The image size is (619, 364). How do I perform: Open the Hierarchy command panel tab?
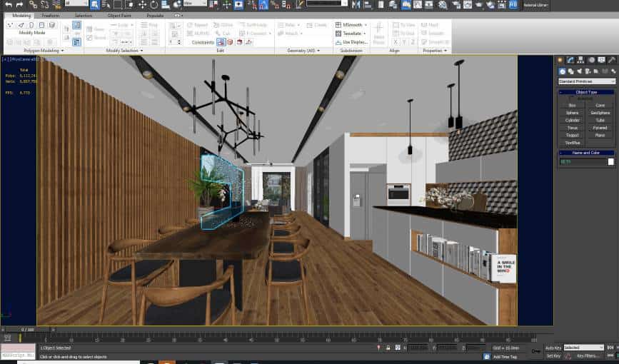pos(580,60)
